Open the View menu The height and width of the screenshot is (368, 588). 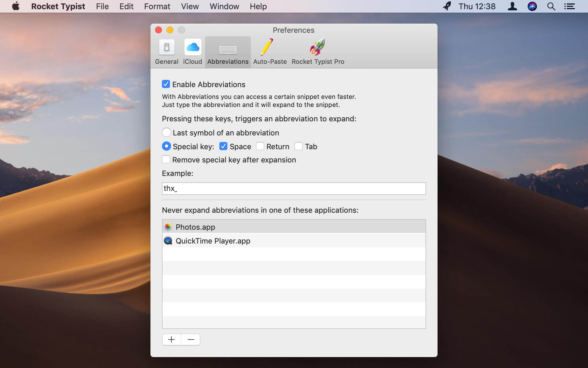tap(190, 6)
